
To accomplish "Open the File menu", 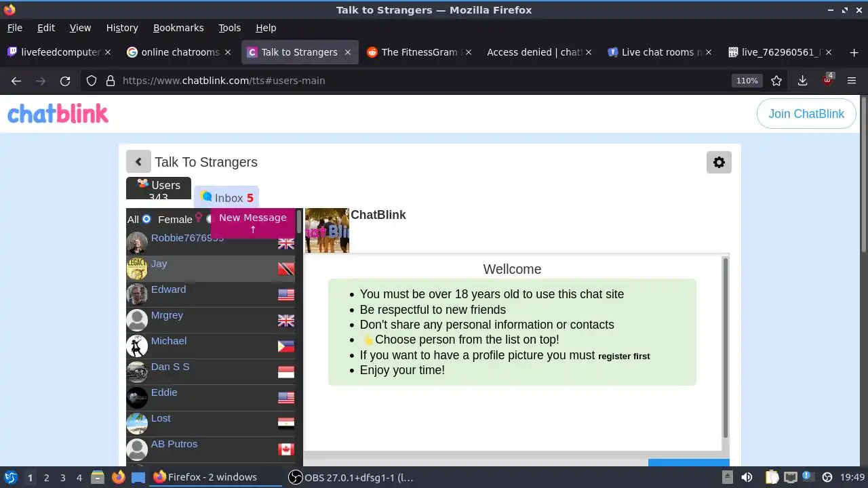I will pos(14,28).
